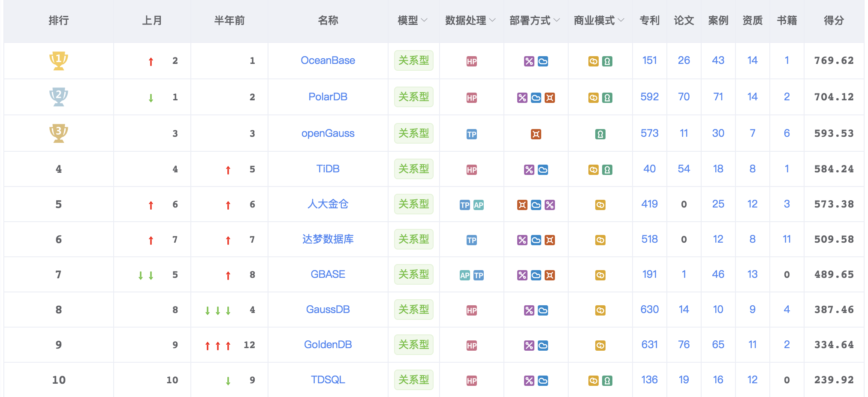Open the OceanBase database link

click(328, 60)
